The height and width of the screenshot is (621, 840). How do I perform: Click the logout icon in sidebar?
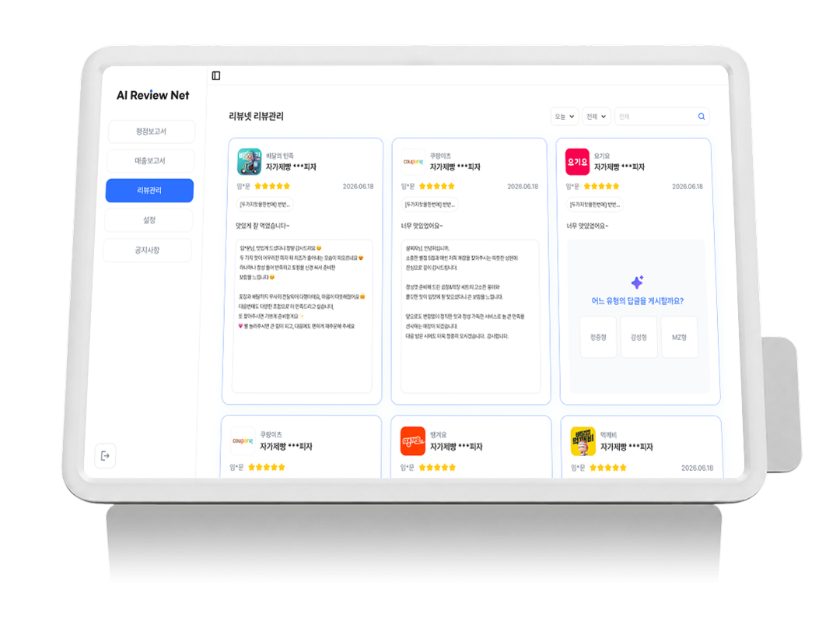[105, 455]
